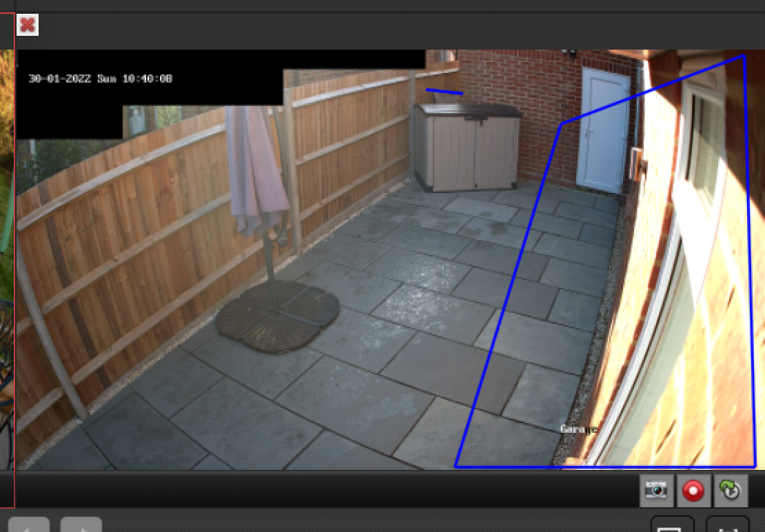This screenshot has height=532, width=765.
Task: Click the parasol base on the patio
Action: (278, 318)
